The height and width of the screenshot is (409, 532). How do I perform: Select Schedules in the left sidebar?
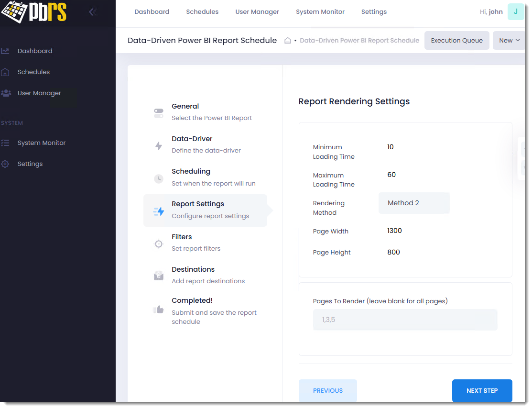pyautogui.click(x=33, y=72)
